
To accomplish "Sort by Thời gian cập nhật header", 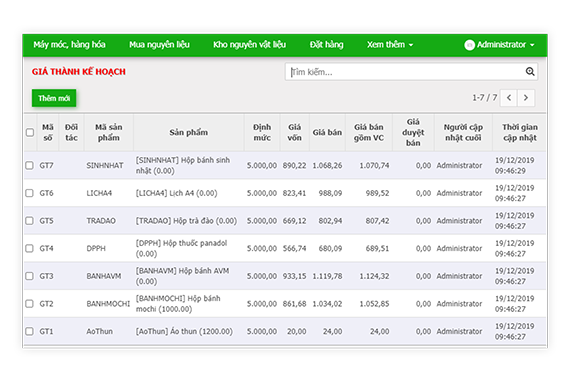I will tap(520, 132).
